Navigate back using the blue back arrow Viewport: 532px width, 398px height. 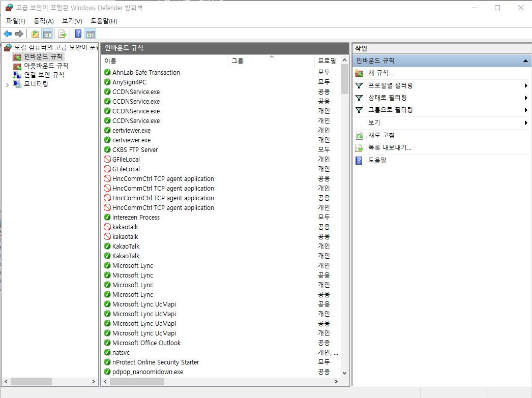pos(7,34)
